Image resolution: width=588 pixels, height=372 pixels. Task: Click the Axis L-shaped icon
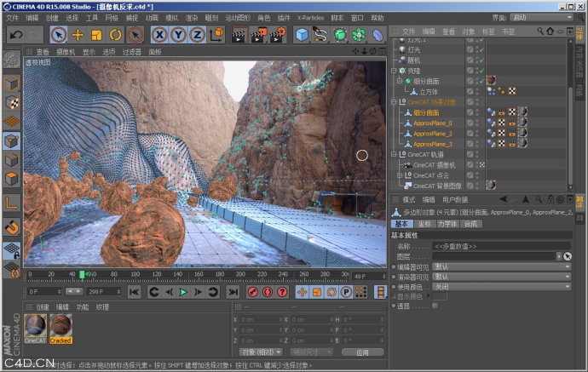click(x=12, y=203)
